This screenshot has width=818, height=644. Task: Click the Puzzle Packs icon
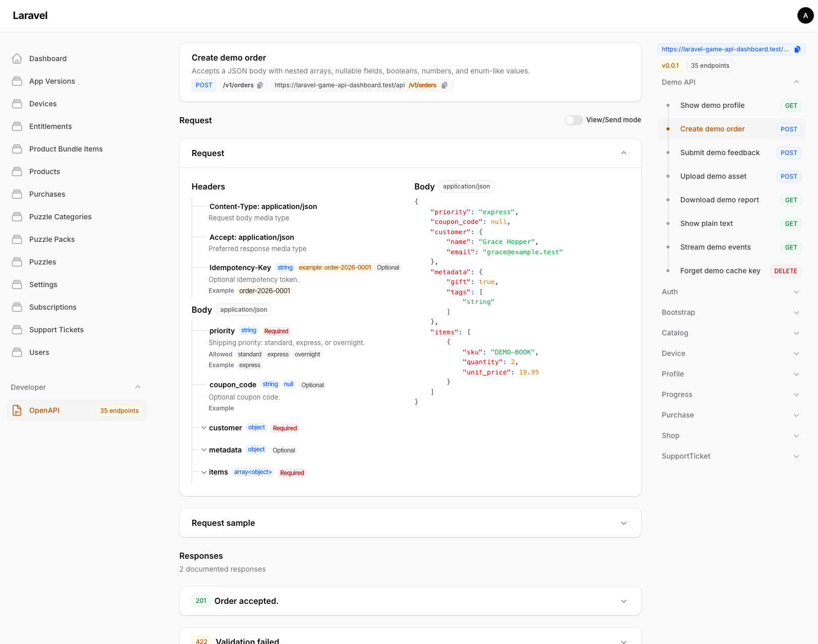pyautogui.click(x=17, y=239)
